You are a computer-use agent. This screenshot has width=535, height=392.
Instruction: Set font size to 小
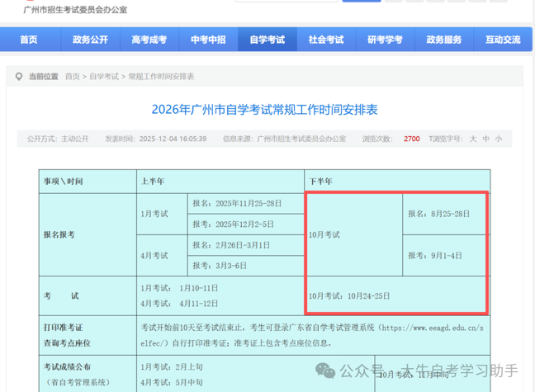coord(499,139)
